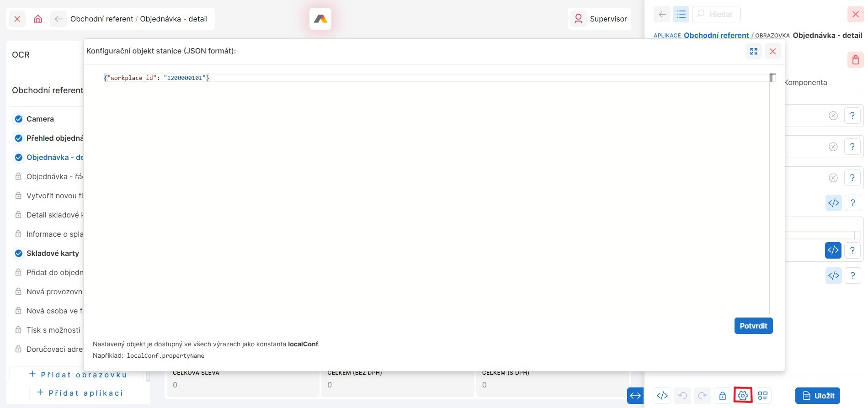
Task: Open the components grid icon
Action: coord(763,396)
